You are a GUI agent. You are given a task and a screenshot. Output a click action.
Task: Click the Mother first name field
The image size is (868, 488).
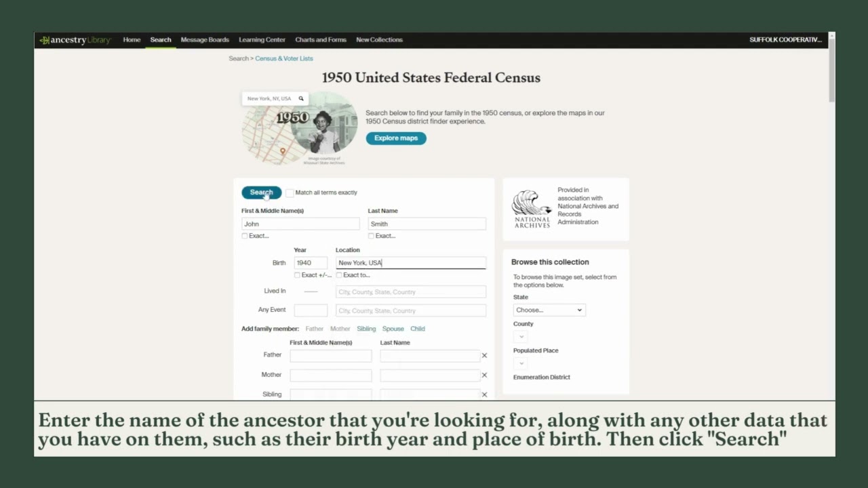click(331, 375)
